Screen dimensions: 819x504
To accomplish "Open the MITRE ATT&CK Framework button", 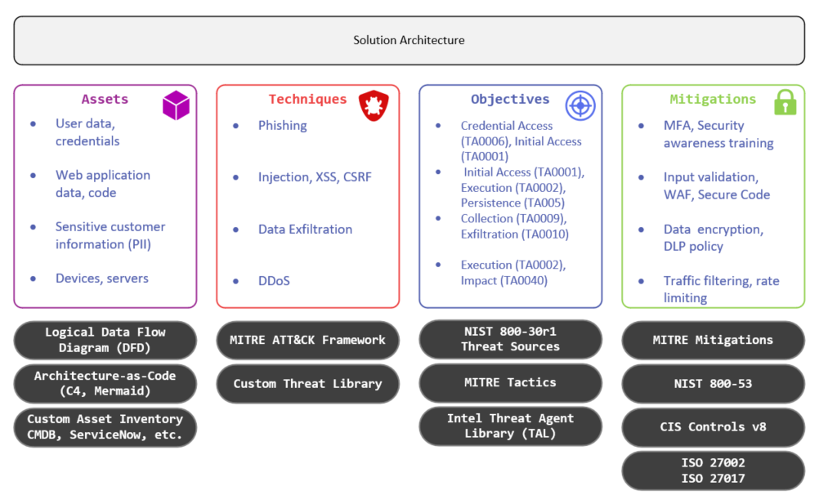I will 307,340.
